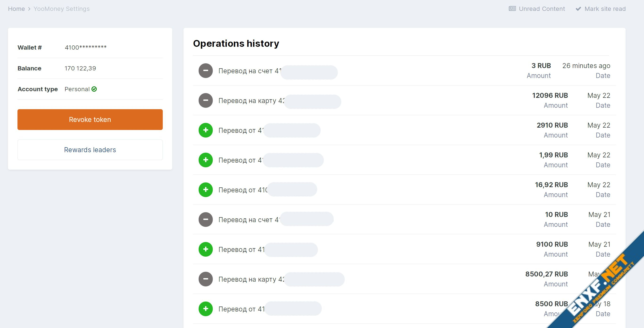Click the minus icon on the 10 RUB row
This screenshot has width=644, height=328.
click(x=205, y=220)
